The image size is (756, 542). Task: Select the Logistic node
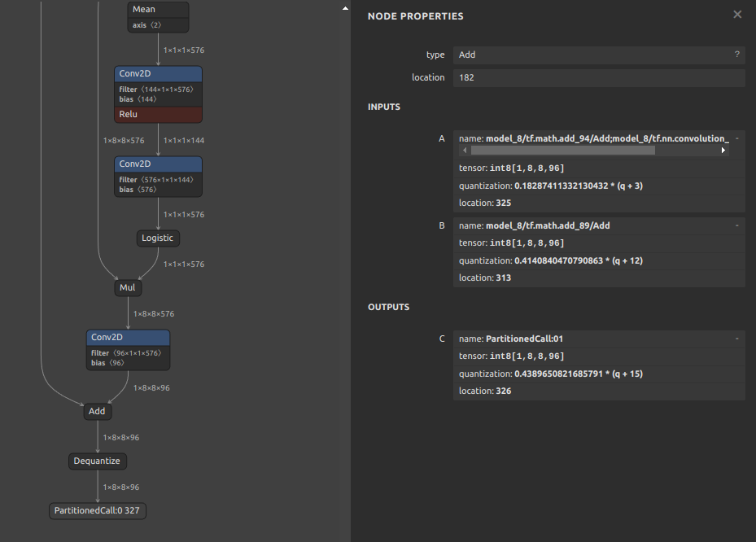(x=157, y=238)
